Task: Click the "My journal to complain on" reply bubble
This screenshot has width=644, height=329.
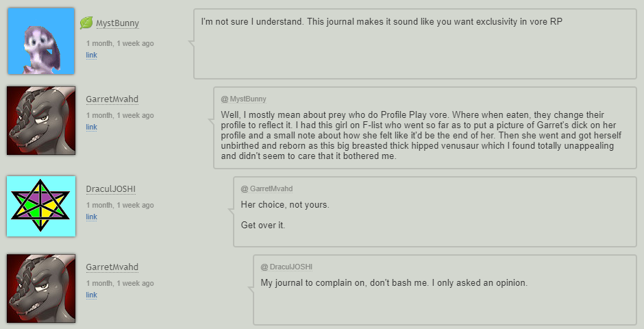Action: pos(445,290)
